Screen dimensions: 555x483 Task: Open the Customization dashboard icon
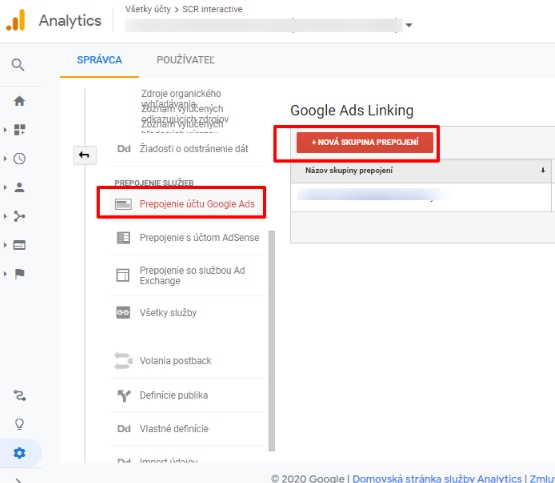point(19,130)
